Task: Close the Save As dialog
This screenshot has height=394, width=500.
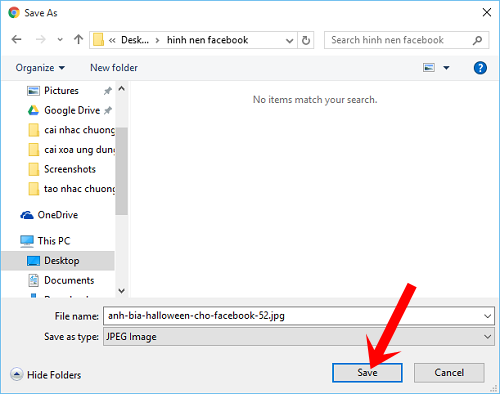Action: pyautogui.click(x=487, y=13)
